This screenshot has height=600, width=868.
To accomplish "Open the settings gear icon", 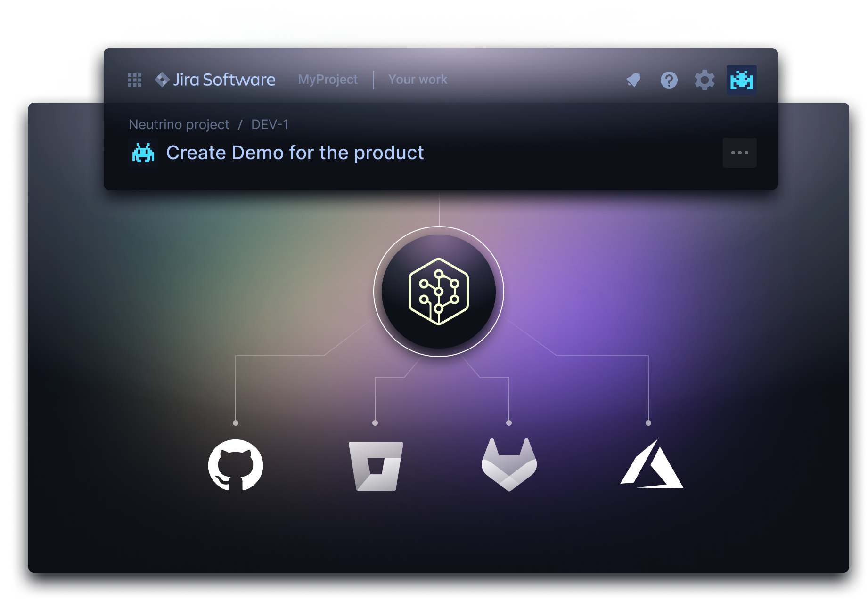I will tap(704, 80).
